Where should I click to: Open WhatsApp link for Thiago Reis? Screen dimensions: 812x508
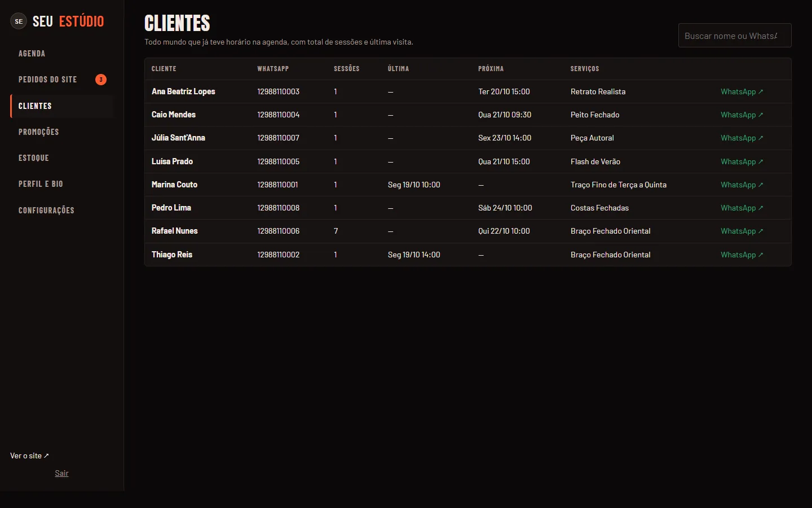742,255
